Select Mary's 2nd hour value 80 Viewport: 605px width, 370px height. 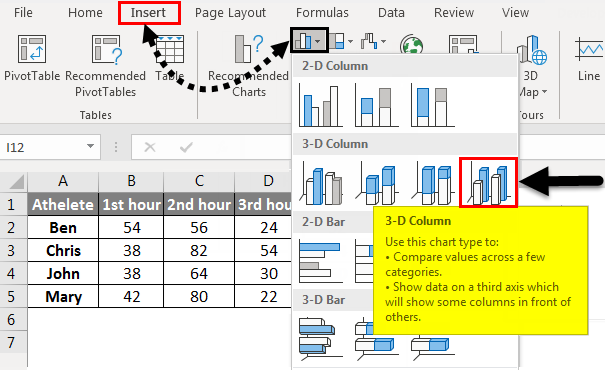coord(199,296)
